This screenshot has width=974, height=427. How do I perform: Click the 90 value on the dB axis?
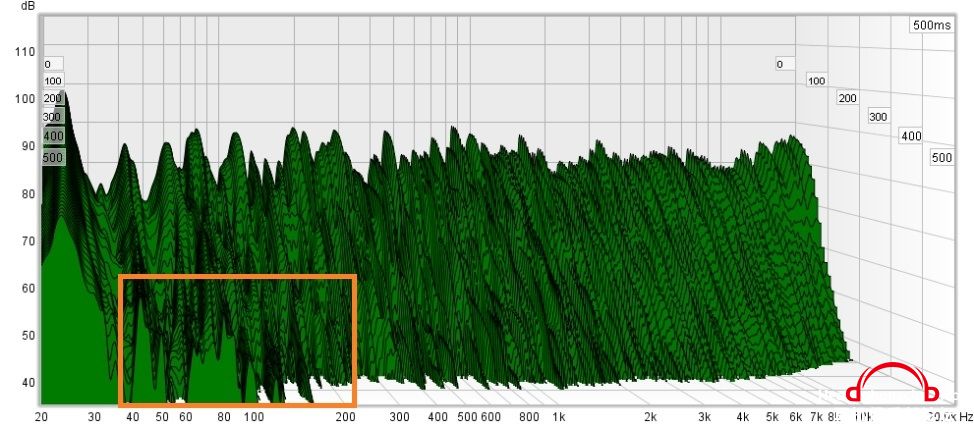[x=29, y=147]
